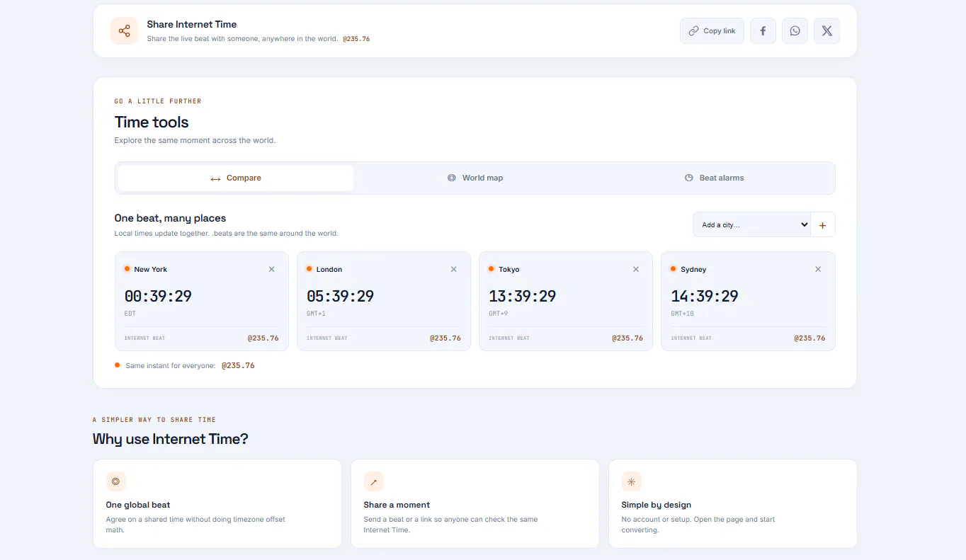The height and width of the screenshot is (560, 966).
Task: Click the New York card's @235.76 beat
Action: [263, 338]
